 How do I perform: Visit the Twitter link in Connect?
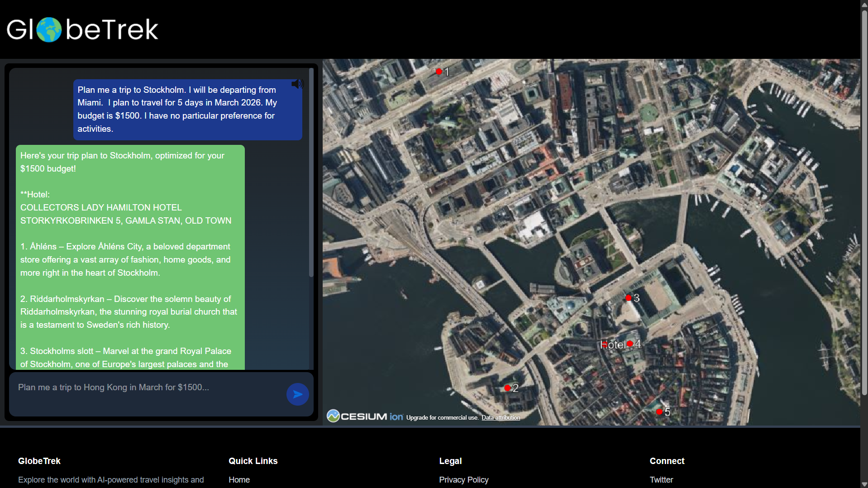(x=661, y=480)
